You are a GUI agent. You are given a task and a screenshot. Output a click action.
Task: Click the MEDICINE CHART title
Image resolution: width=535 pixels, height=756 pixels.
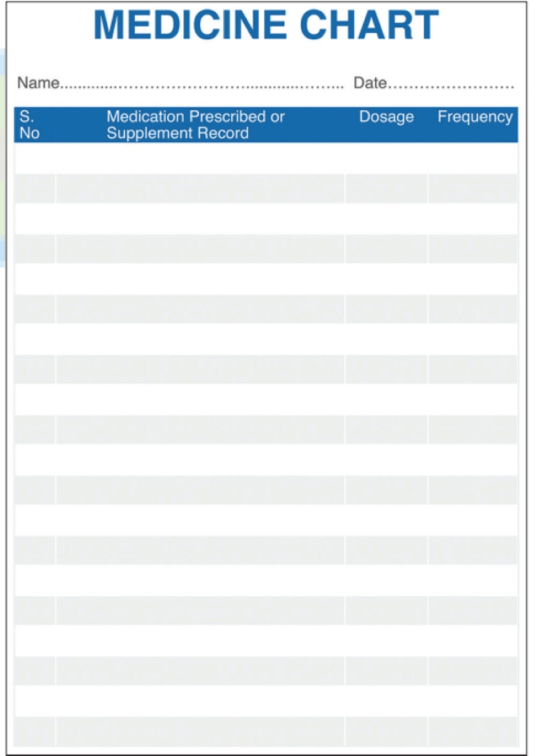pos(266,25)
